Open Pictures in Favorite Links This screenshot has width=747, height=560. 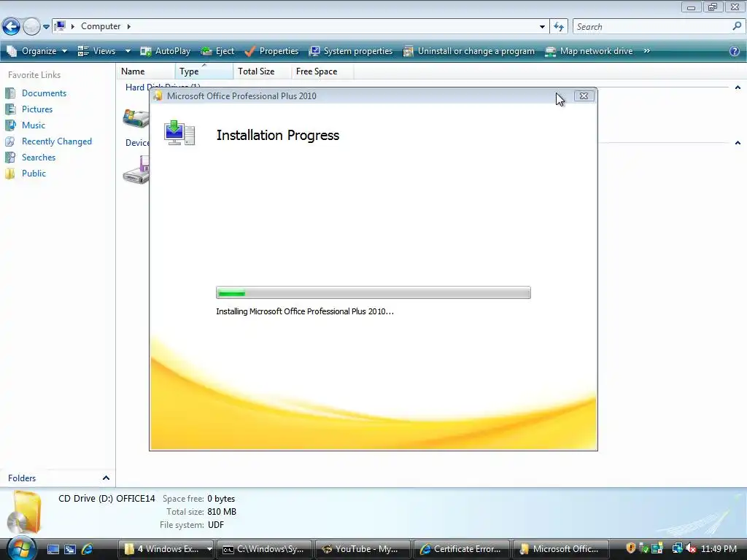click(37, 109)
